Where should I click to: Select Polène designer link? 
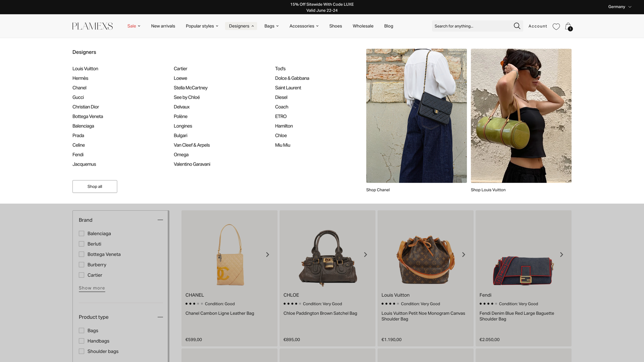(x=181, y=116)
